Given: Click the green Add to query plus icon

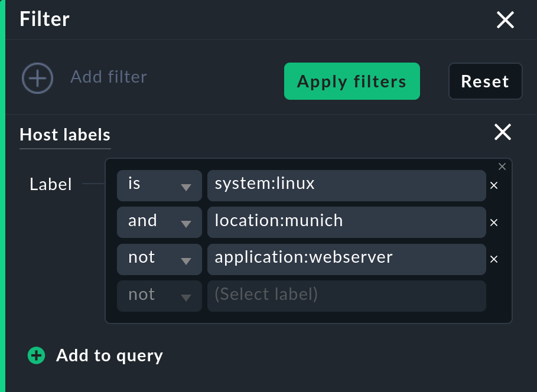Looking at the screenshot, I should click(36, 355).
